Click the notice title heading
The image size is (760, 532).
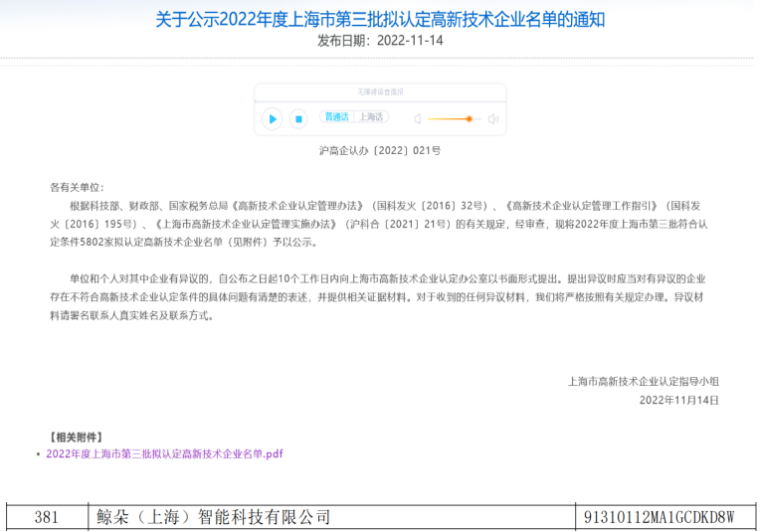coord(380,19)
